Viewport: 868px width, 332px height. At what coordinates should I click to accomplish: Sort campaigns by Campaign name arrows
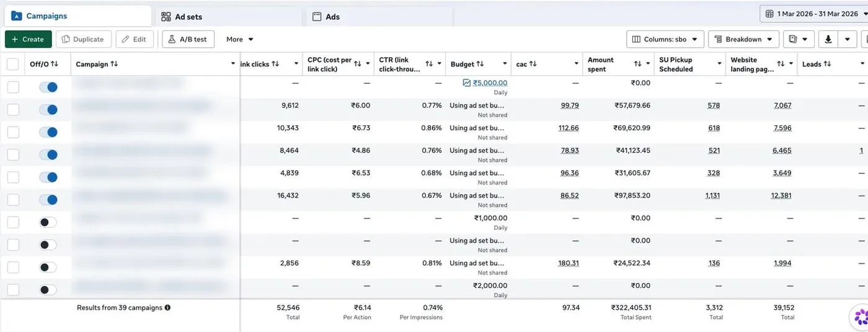114,64
